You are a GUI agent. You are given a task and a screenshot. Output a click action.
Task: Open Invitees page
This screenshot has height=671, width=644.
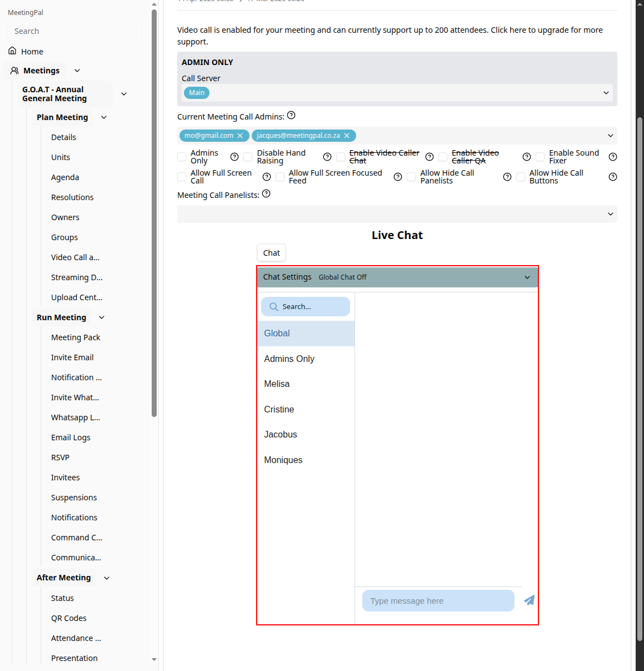point(66,478)
